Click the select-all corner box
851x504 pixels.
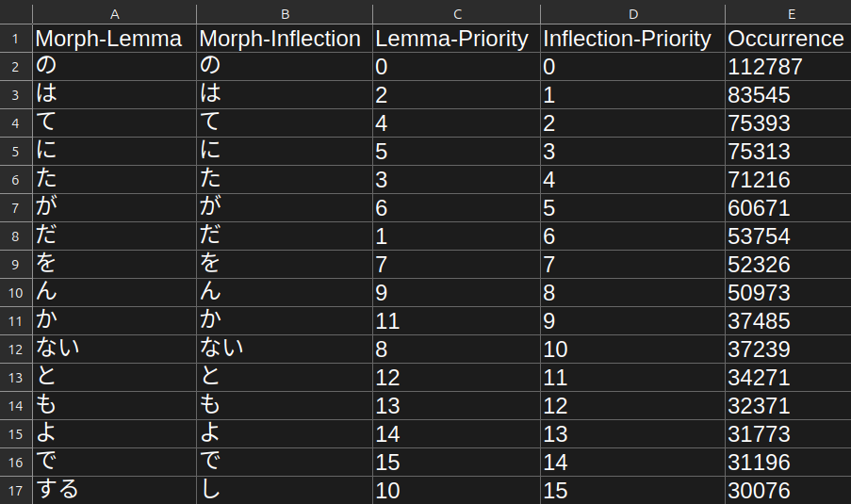pos(16,13)
